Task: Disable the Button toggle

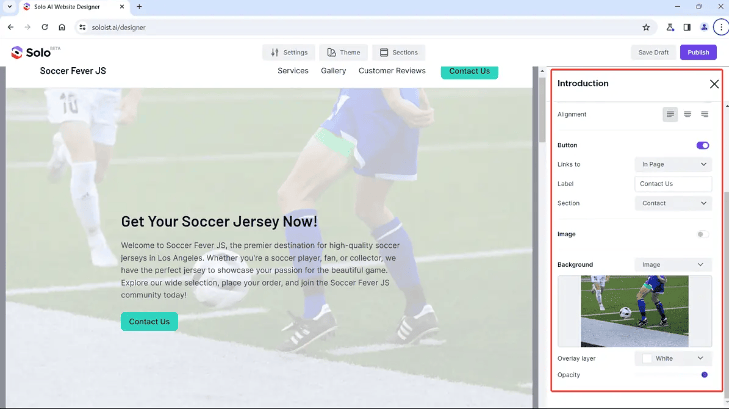Action: (x=703, y=145)
